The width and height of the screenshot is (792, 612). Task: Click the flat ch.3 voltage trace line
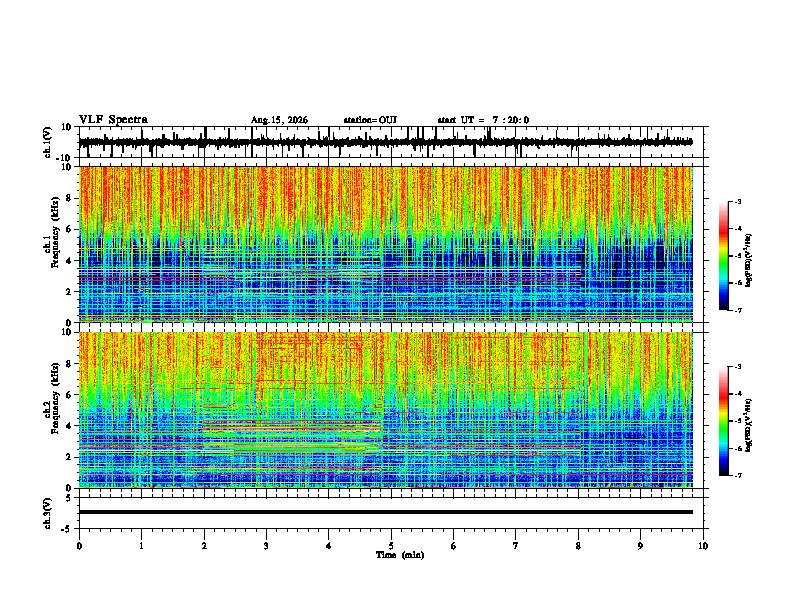(x=386, y=512)
